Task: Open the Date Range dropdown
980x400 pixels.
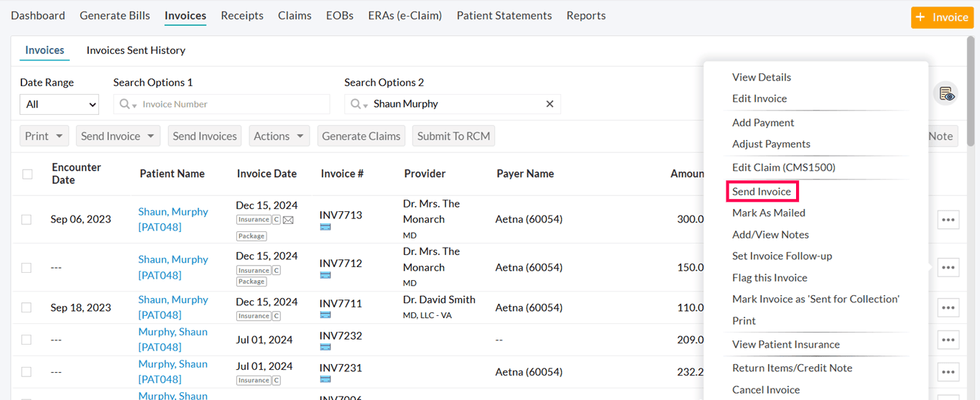Action: pyautogui.click(x=59, y=104)
